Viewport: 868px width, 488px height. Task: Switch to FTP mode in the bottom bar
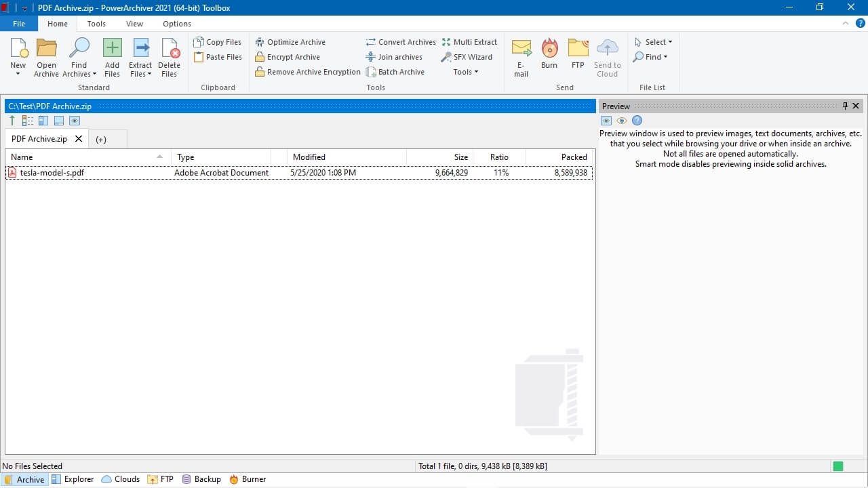(161, 479)
